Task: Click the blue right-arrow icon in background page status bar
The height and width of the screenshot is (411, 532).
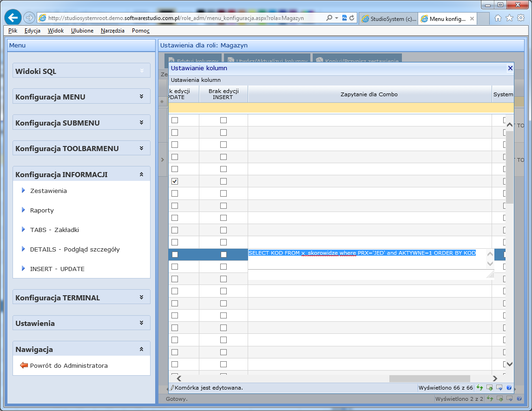Action: [509, 399]
